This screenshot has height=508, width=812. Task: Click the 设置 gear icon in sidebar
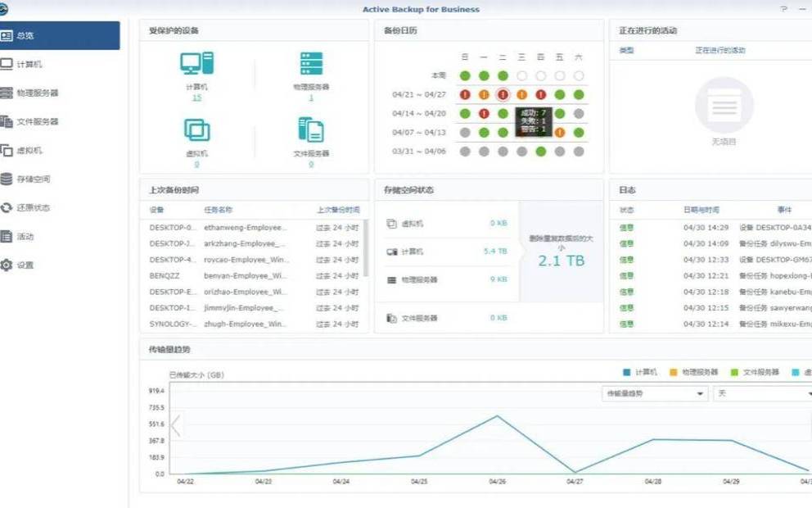click(7, 265)
